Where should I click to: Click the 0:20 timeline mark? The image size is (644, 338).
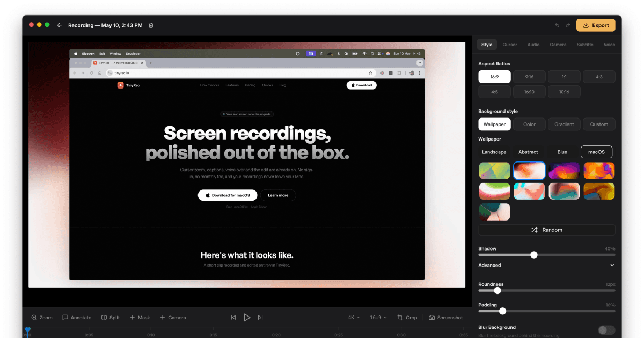click(x=276, y=335)
